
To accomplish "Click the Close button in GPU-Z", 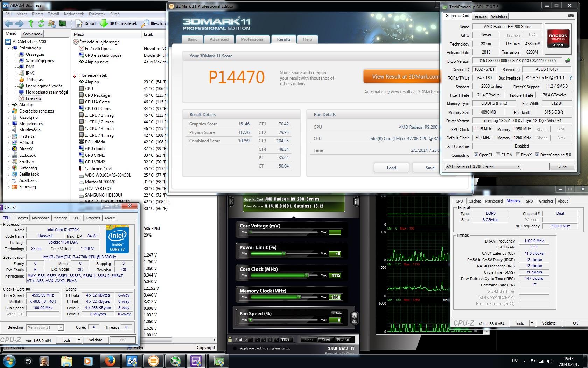I will pyautogui.click(x=562, y=166).
